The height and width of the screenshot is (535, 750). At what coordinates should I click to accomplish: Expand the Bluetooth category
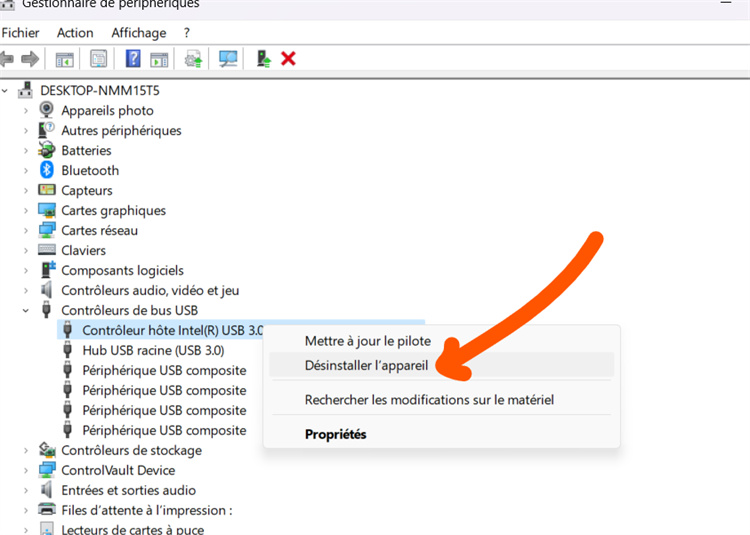click(x=26, y=171)
